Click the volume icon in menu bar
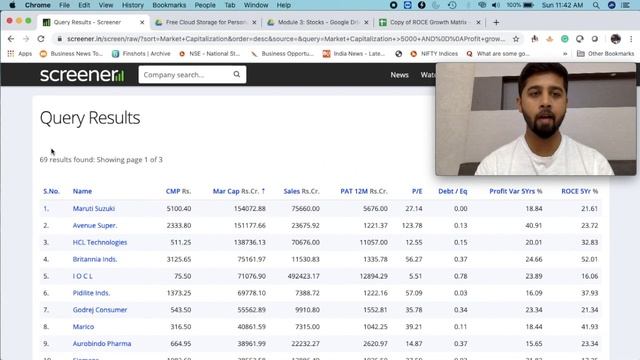Screen dimensions: 640x360 [x=496, y=5]
